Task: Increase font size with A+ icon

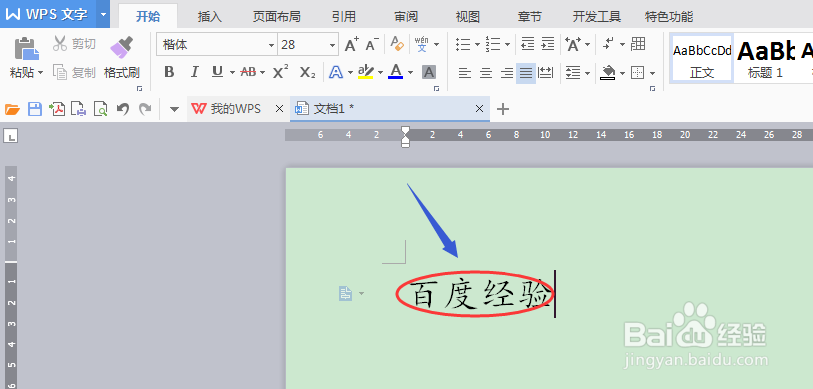Action: [352, 45]
